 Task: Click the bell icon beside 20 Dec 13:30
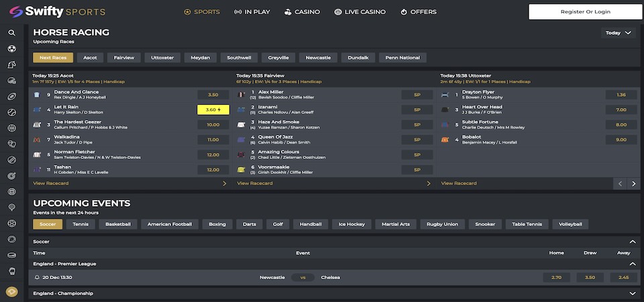coord(37,277)
